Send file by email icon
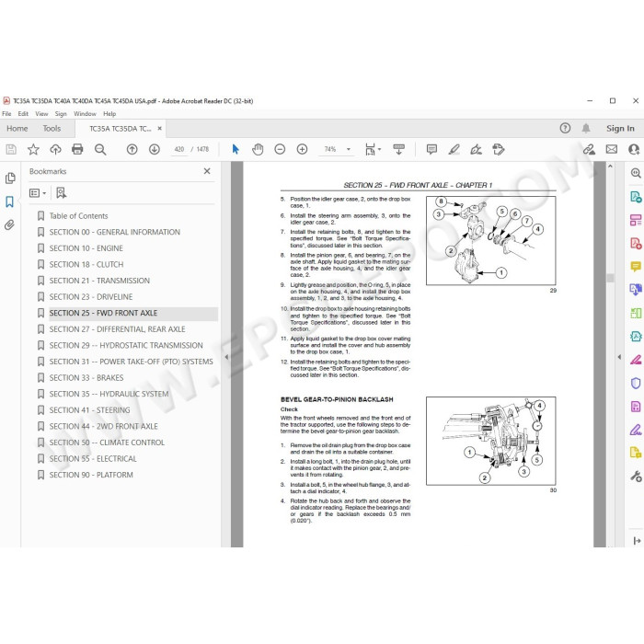Screen dimensions: 644x644 (612, 149)
